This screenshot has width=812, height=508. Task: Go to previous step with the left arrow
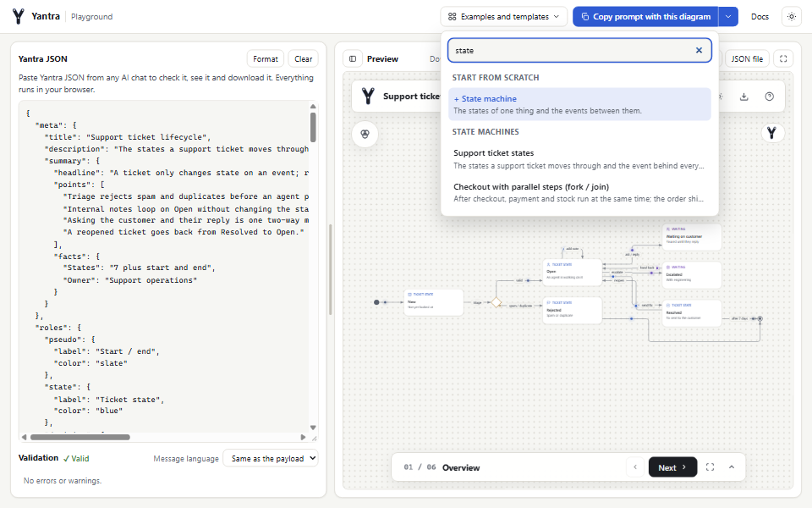pyautogui.click(x=635, y=467)
